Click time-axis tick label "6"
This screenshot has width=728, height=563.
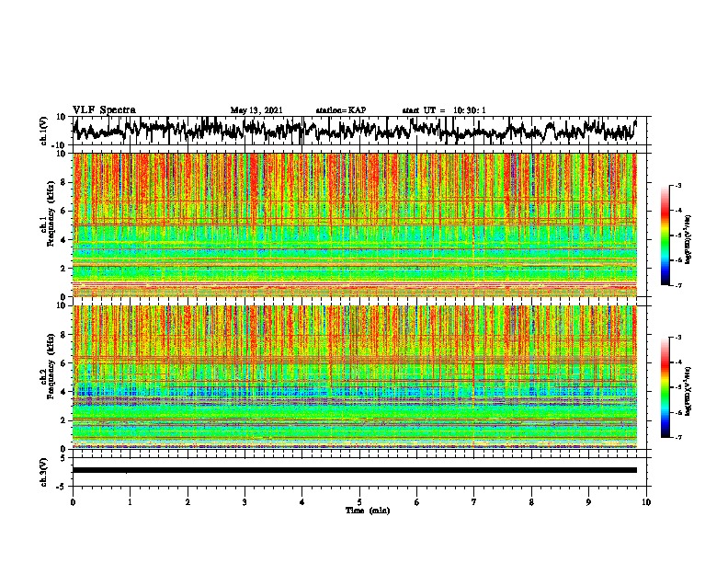pyautogui.click(x=417, y=502)
